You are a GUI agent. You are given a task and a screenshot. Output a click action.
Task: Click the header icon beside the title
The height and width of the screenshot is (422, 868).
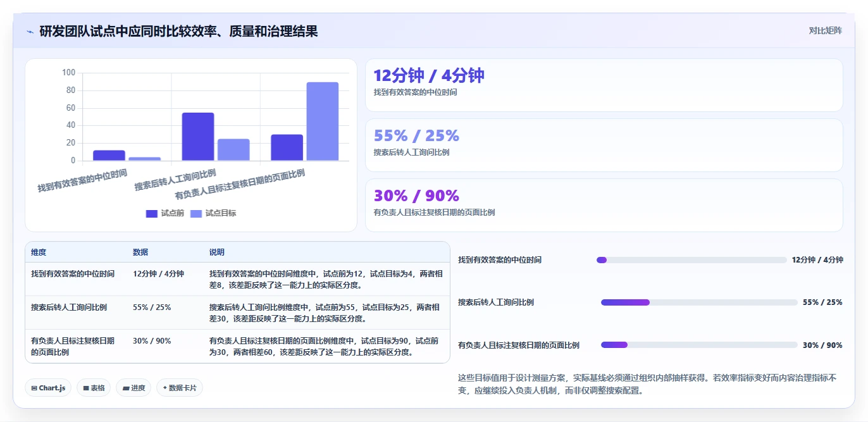(30, 32)
